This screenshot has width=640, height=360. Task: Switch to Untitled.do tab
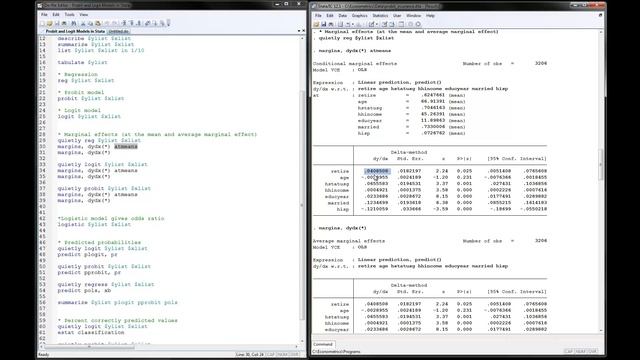pos(118,31)
